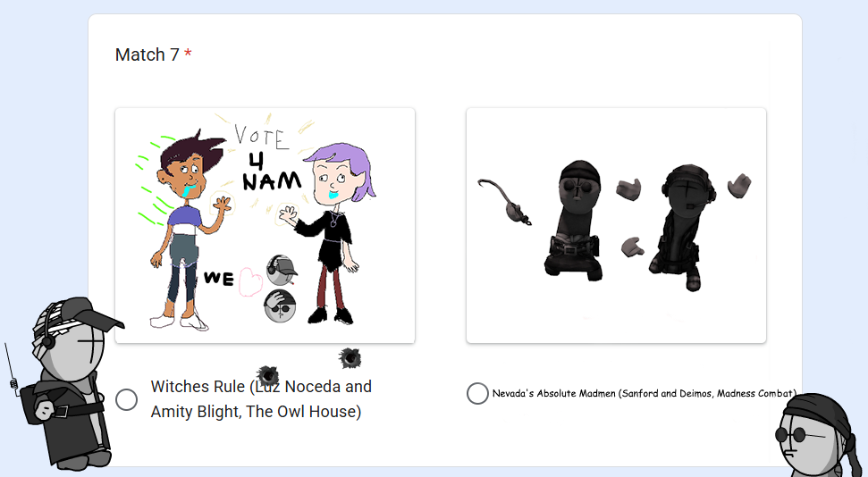This screenshot has height=477, width=868.
Task: Click the Sanford cartoon with round sunglasses
Action: pos(821,435)
